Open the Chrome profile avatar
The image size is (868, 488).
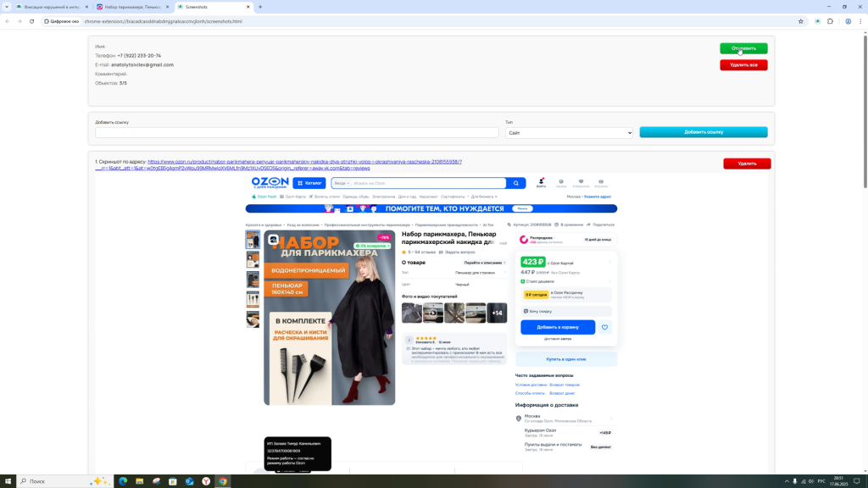[848, 21]
